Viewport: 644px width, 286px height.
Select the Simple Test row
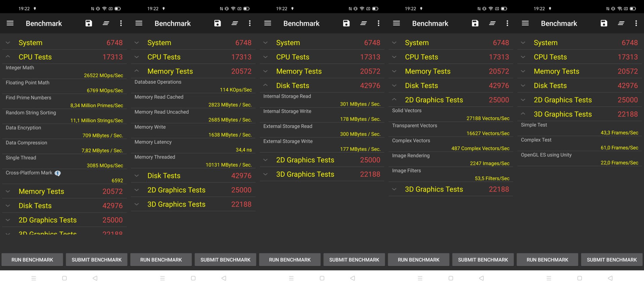[x=580, y=129]
